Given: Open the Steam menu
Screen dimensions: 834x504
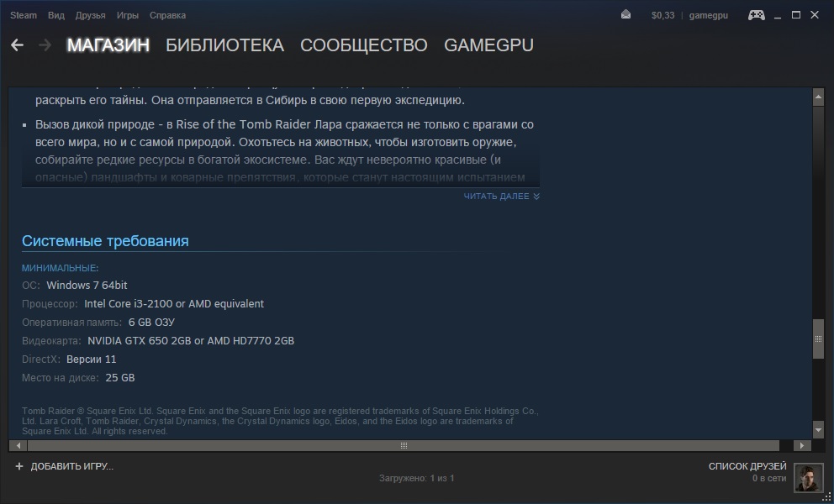Looking at the screenshot, I should (x=24, y=15).
